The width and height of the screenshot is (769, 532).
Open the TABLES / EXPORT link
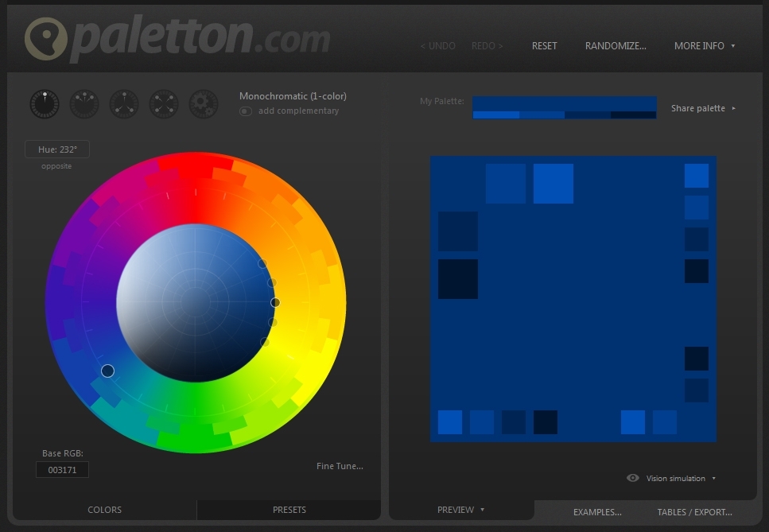(x=694, y=512)
